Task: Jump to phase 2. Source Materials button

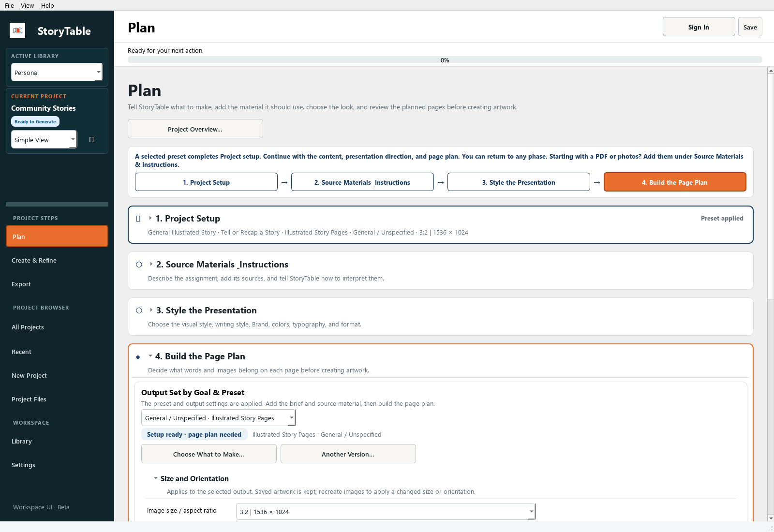Action: (x=362, y=182)
